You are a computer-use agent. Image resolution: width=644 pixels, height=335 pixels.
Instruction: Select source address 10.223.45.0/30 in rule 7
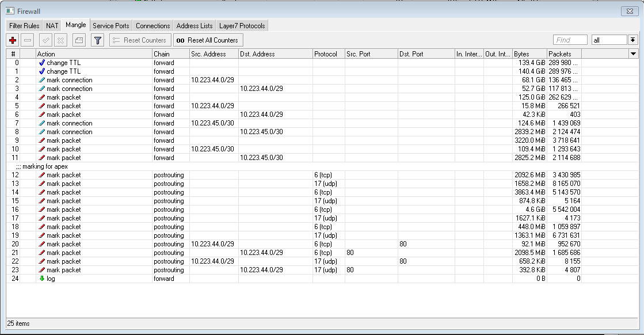212,123
